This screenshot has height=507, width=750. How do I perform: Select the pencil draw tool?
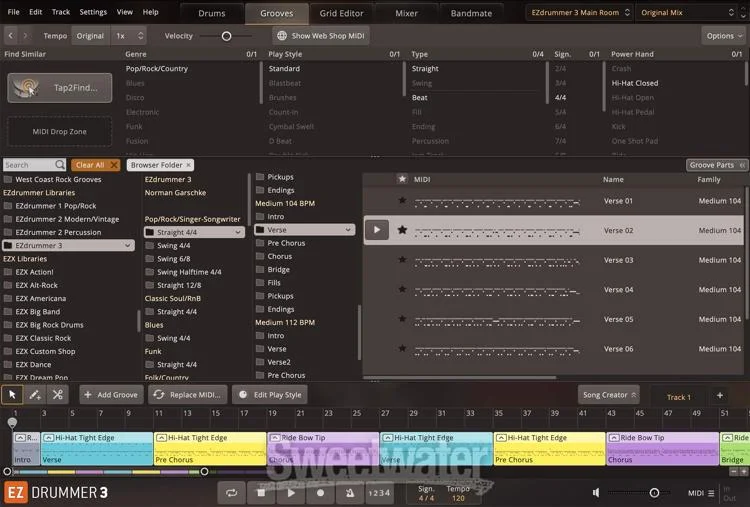pyautogui.click(x=35, y=395)
